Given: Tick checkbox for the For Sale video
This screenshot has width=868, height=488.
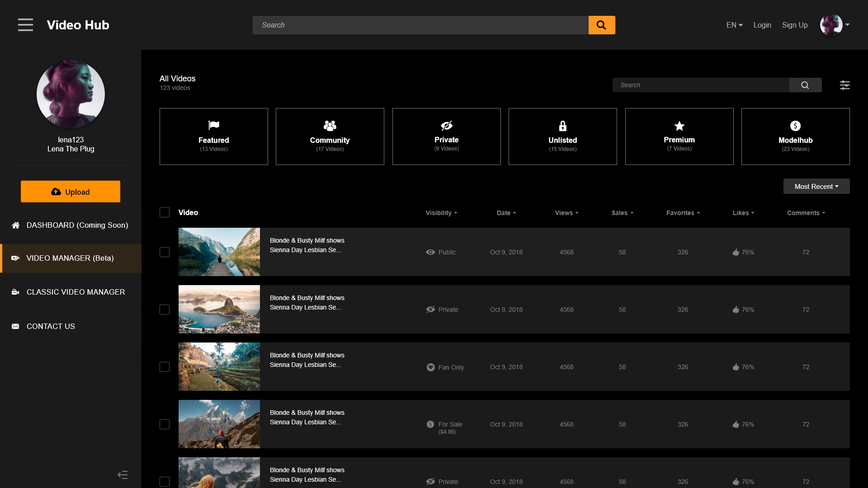Looking at the screenshot, I should (165, 424).
